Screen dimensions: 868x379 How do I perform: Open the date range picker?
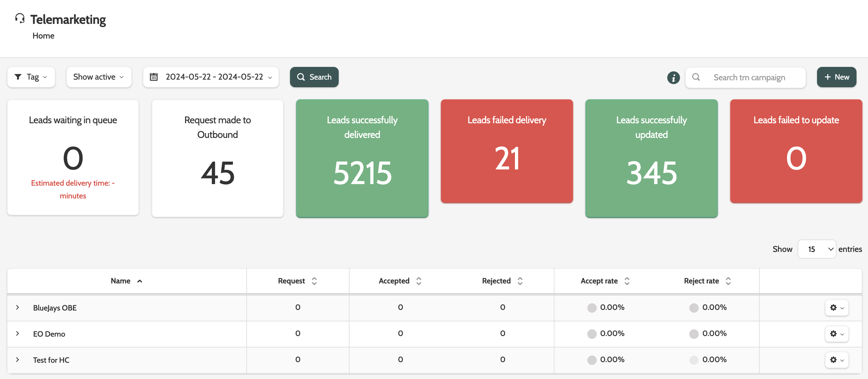click(211, 77)
